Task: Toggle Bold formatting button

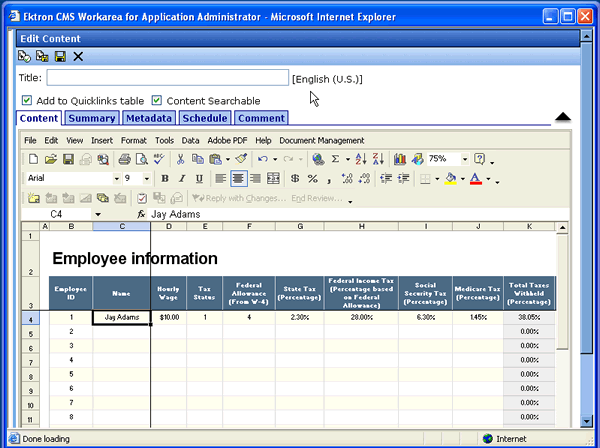Action: [x=165, y=178]
